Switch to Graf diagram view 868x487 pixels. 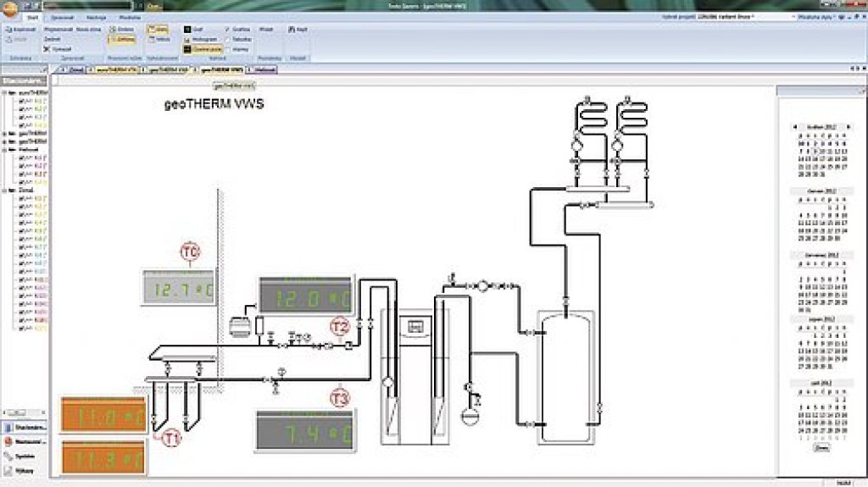pos(194,30)
